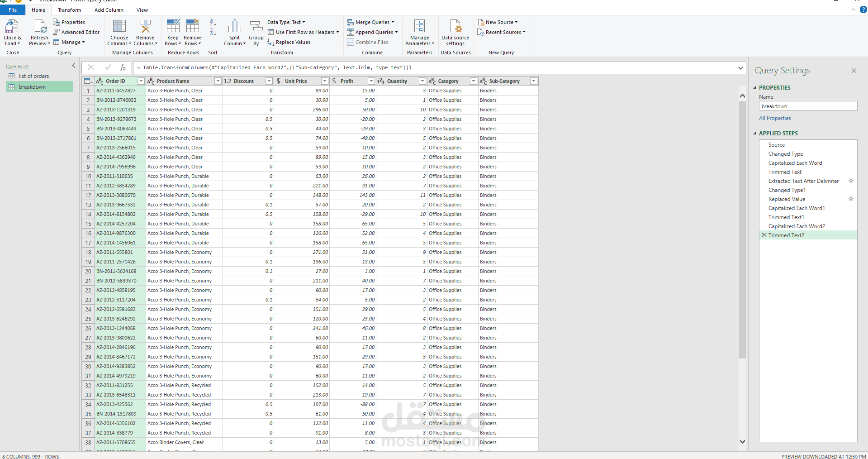Open Category column filter dropdown
Image resolution: width=868 pixels, height=459 pixels.
(x=473, y=81)
